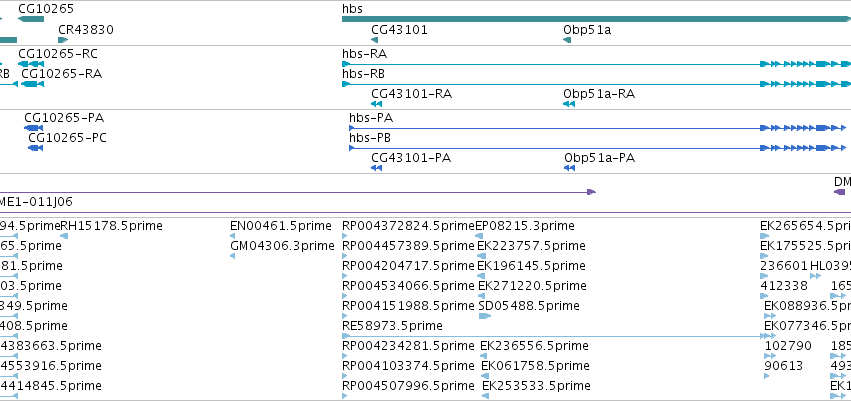Open the hbs-RA transcript label
851x401 pixels.
[364, 54]
